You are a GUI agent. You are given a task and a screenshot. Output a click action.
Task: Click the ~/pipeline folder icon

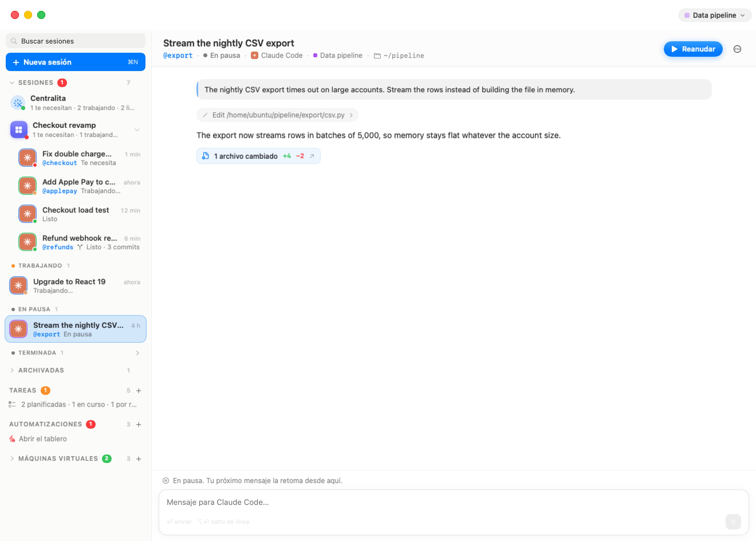point(377,56)
